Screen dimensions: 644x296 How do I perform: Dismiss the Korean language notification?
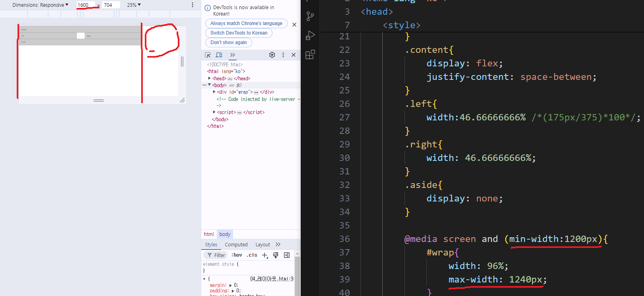294,25
